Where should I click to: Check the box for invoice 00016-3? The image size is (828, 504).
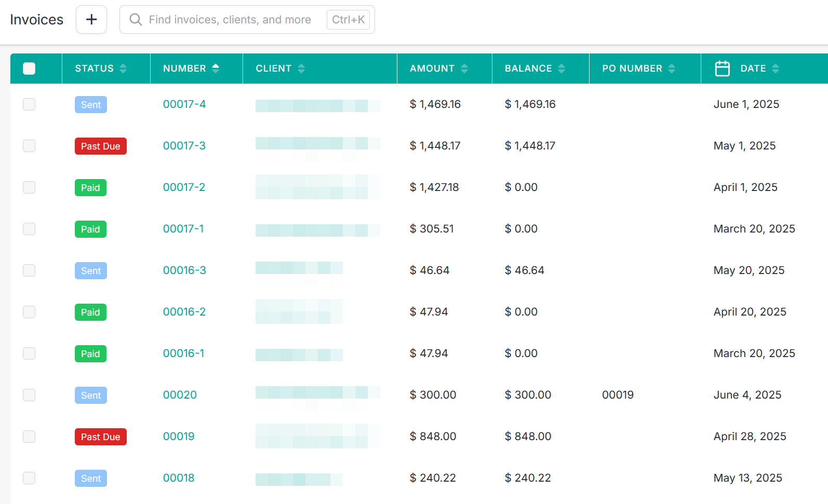coord(29,270)
